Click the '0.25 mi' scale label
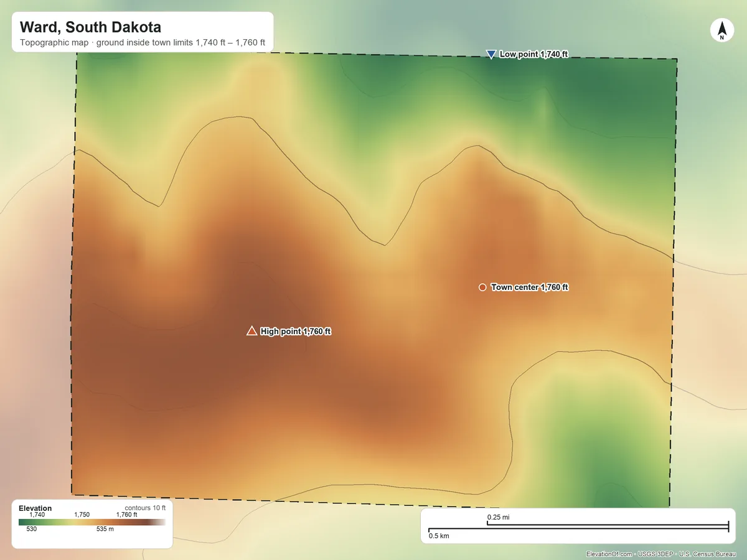The height and width of the screenshot is (560, 747). [x=498, y=517]
